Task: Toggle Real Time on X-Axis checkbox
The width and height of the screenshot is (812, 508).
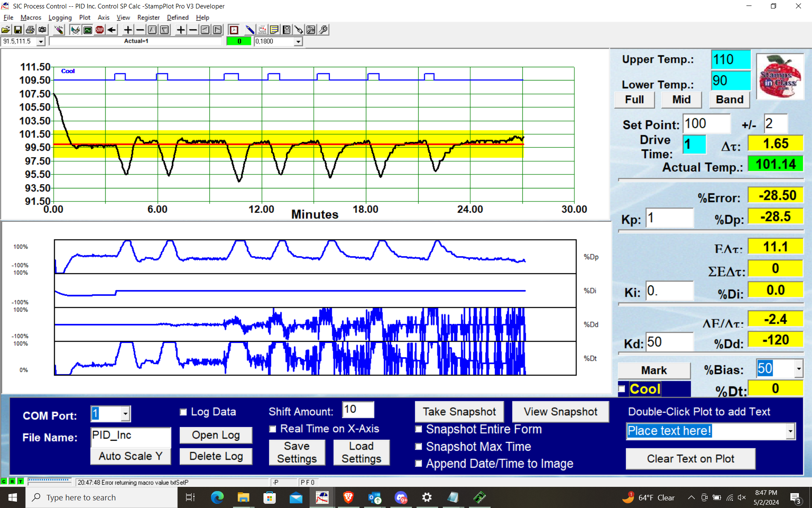Action: [273, 429]
